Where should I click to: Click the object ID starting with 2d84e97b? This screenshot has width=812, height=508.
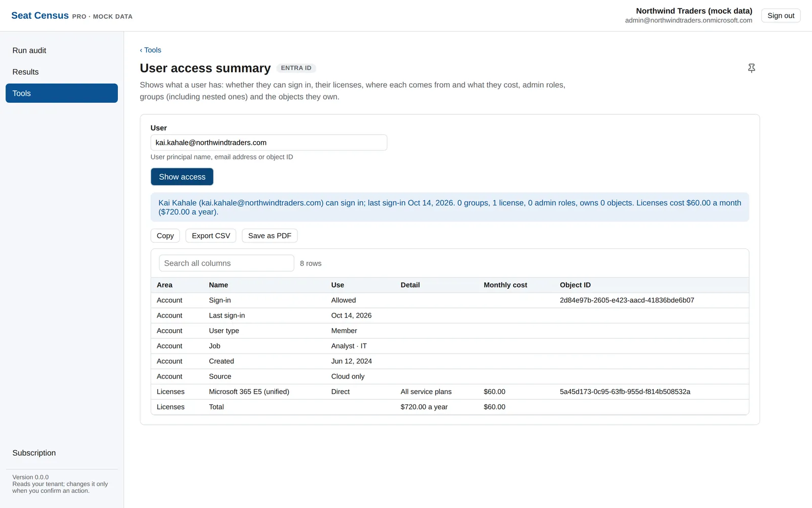point(627,300)
